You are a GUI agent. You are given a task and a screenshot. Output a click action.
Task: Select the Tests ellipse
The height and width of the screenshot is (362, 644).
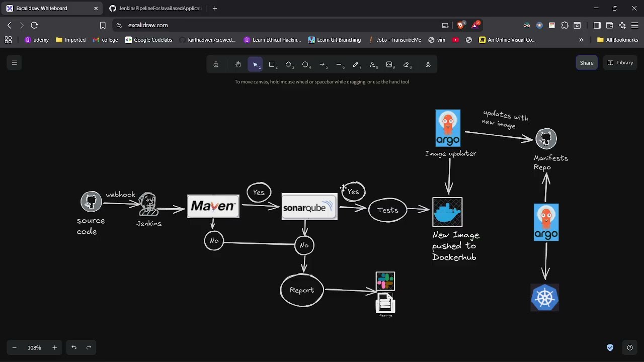coord(387,210)
